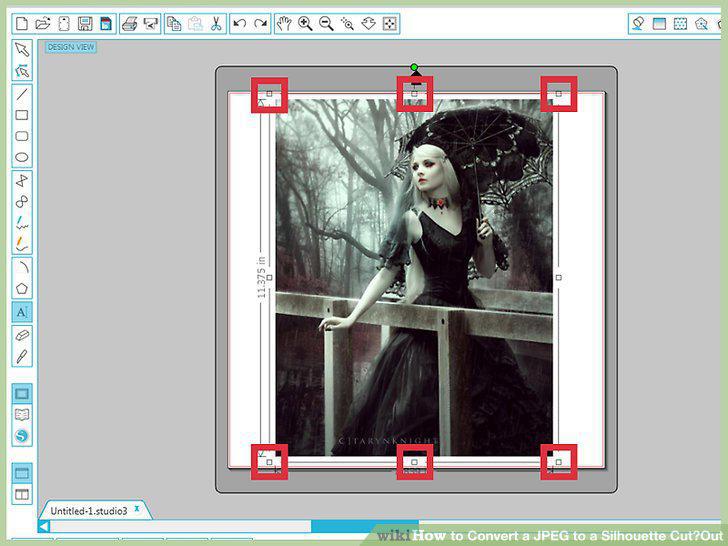Activate the Text tool
Viewport: 728px width, 546px height.
tap(22, 312)
